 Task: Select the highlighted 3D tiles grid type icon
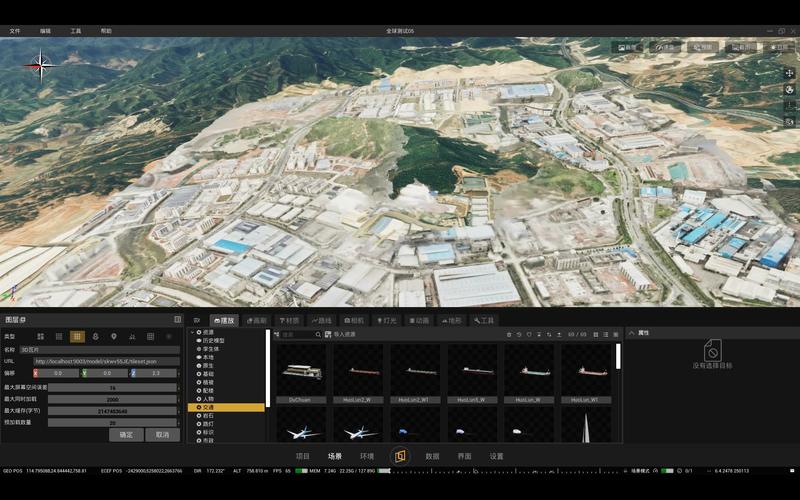click(x=77, y=336)
